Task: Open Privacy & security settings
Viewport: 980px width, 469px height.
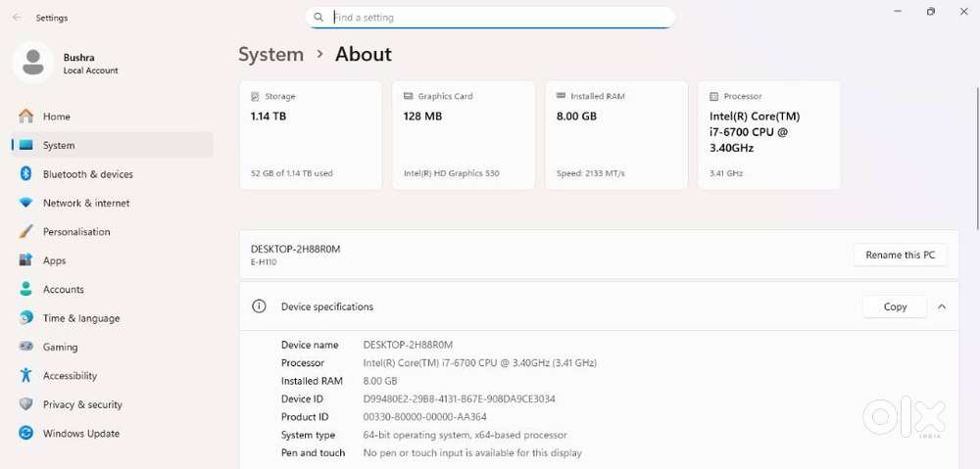Action: click(82, 404)
